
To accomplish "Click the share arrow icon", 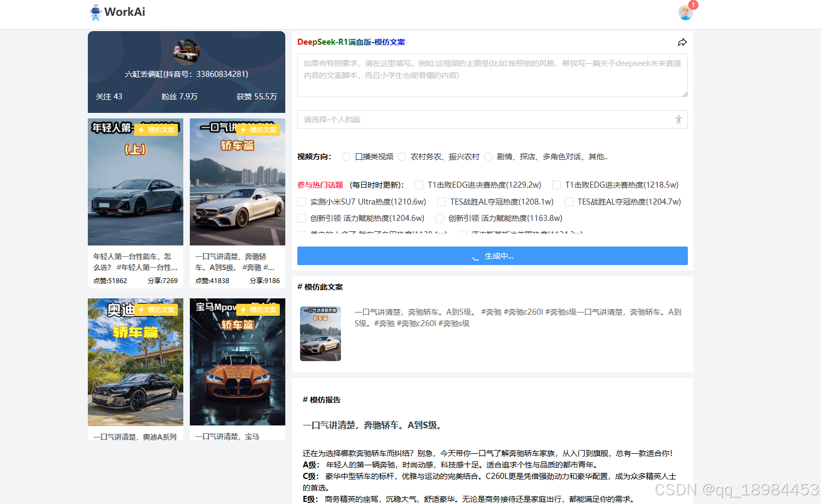I will pyautogui.click(x=682, y=42).
